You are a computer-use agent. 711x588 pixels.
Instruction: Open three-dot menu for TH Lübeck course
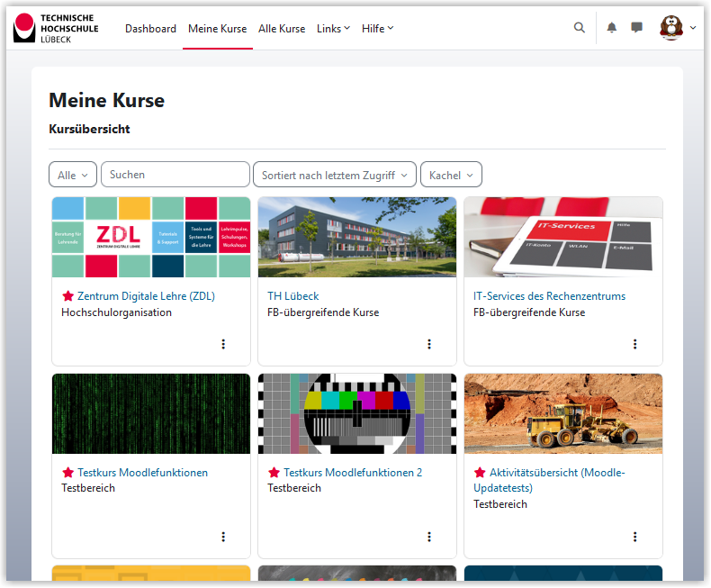429,344
